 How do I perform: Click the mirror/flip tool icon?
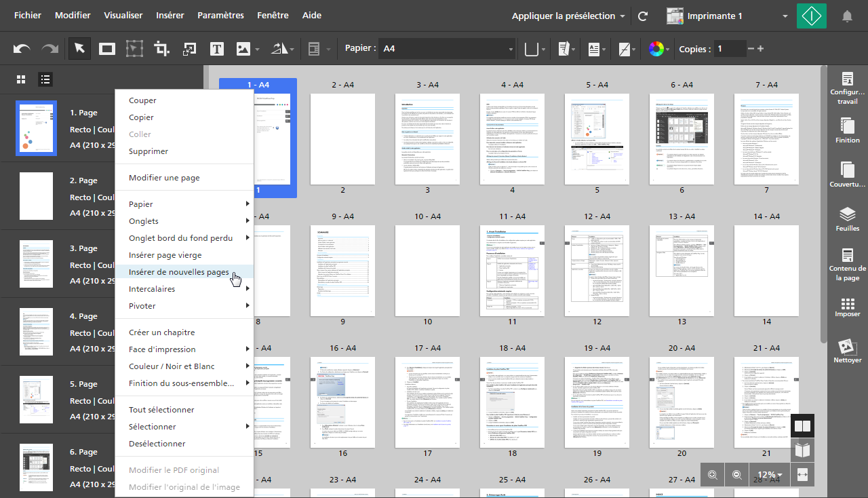(280, 49)
